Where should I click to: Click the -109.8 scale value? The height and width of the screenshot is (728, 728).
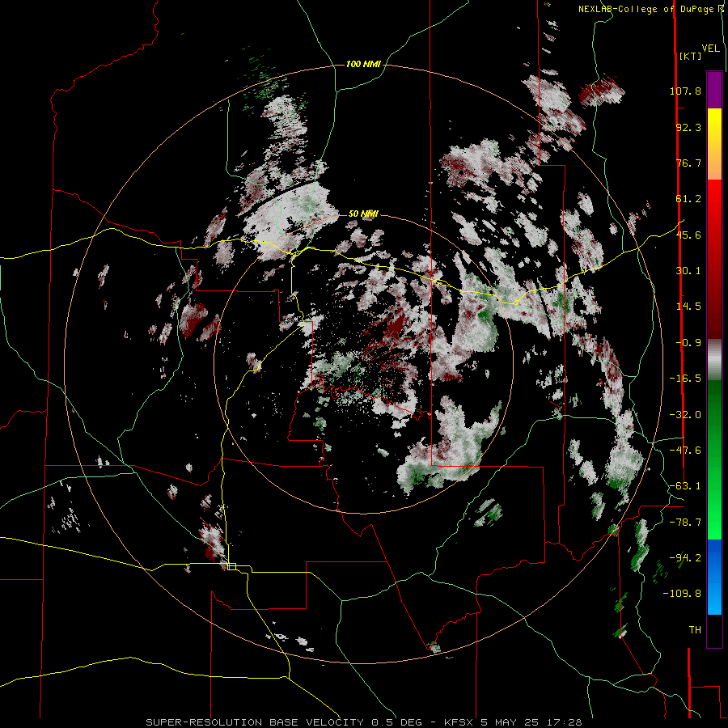click(x=682, y=594)
